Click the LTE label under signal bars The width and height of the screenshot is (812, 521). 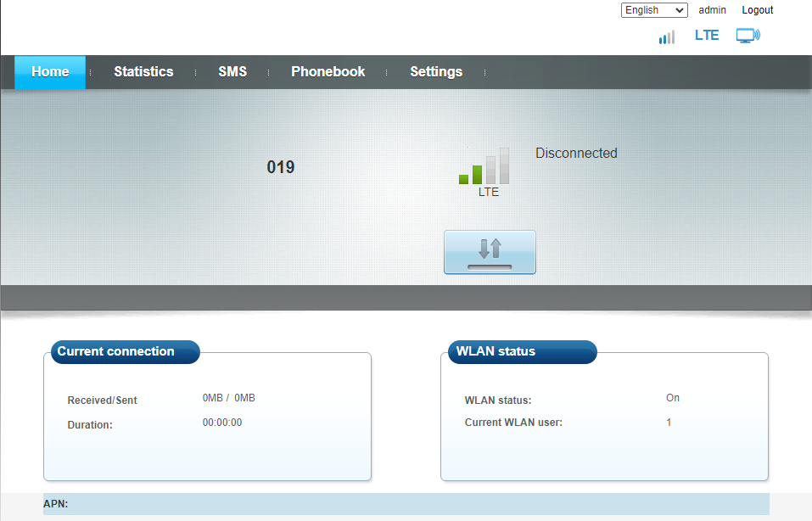[x=489, y=192]
